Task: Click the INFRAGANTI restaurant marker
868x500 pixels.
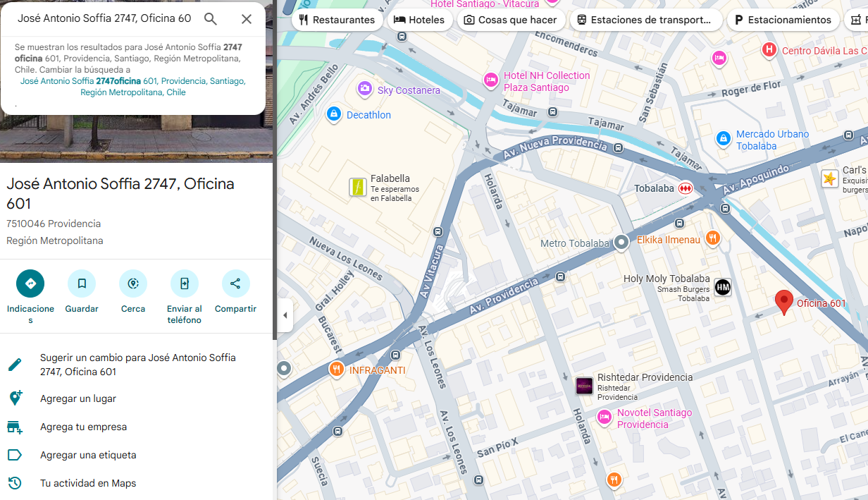Action: coord(337,369)
